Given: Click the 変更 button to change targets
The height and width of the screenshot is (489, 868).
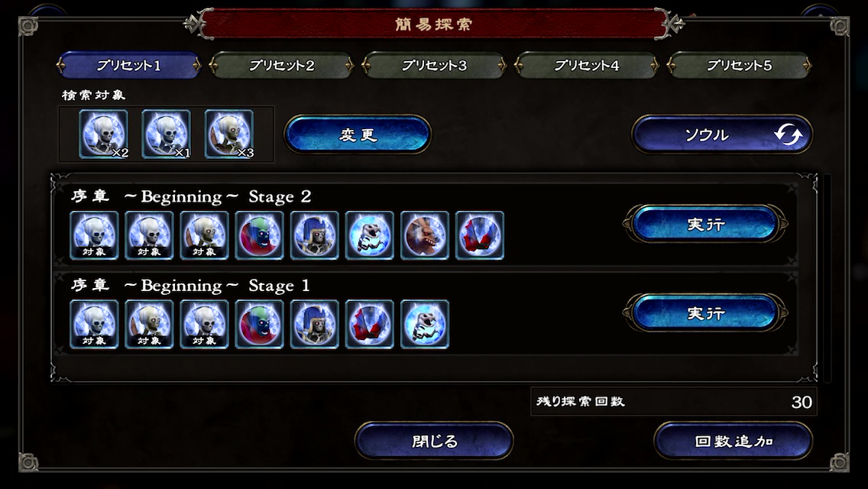Looking at the screenshot, I should pos(358,134).
